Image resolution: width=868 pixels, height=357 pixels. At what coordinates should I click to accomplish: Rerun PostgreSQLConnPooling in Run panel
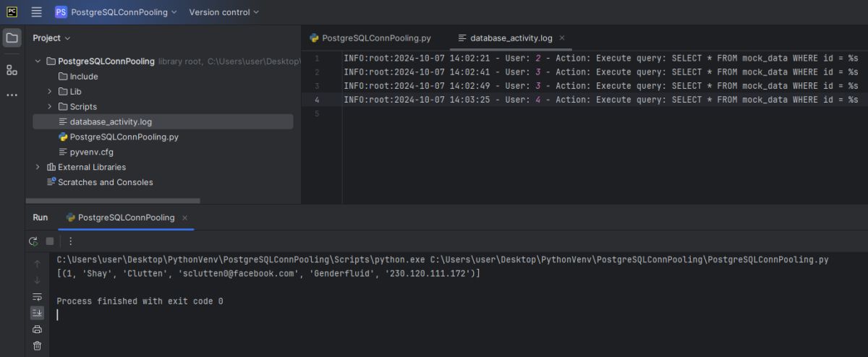point(33,241)
